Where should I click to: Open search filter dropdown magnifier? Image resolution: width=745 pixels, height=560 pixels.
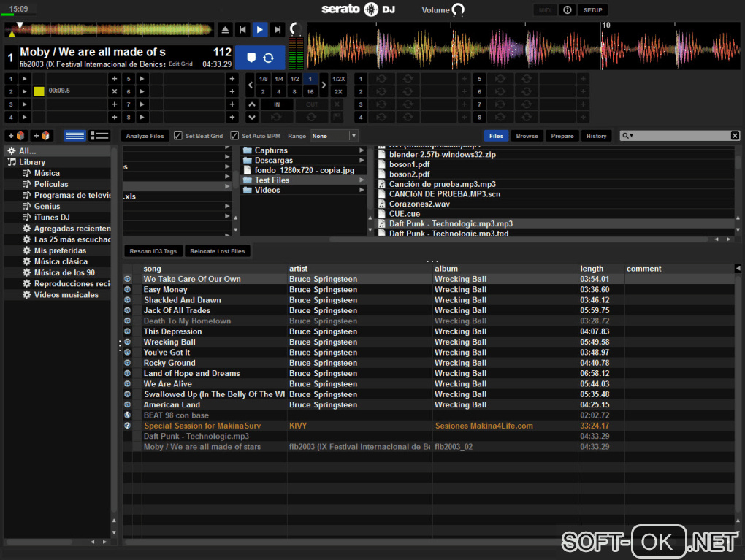627,136
